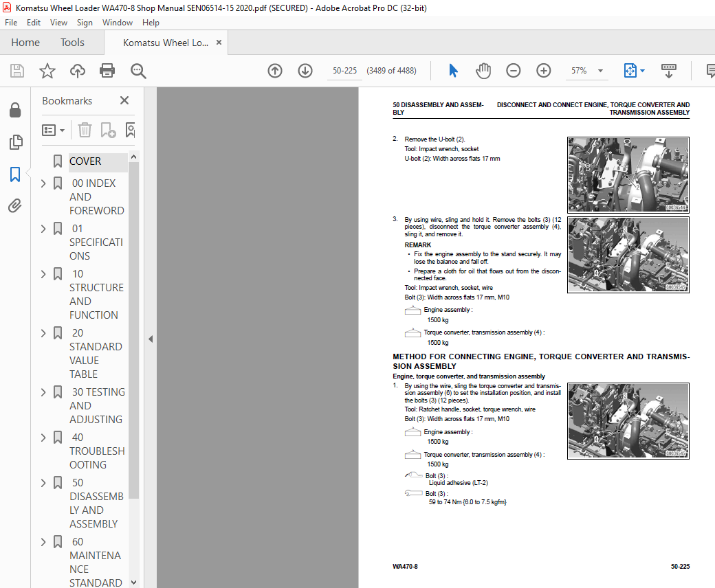Open fit page options dropdown arrow
Screen dimensions: 715x588
(643, 71)
